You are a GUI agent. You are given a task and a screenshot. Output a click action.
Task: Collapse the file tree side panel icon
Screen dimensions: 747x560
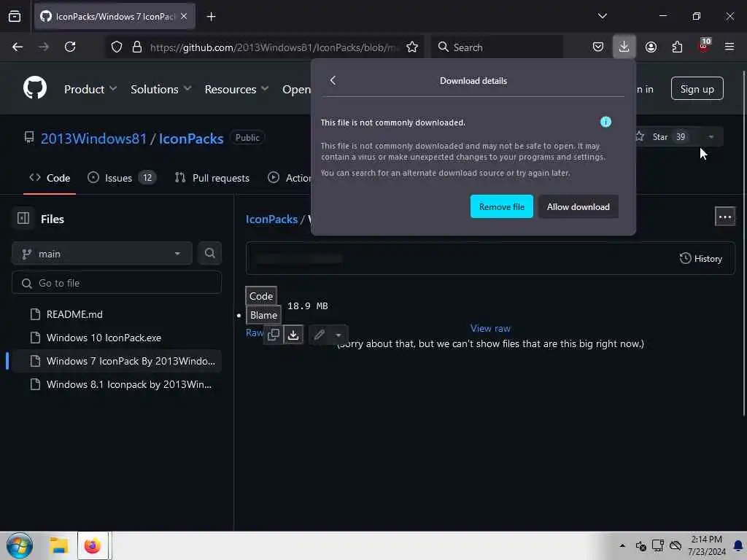pos(23,219)
